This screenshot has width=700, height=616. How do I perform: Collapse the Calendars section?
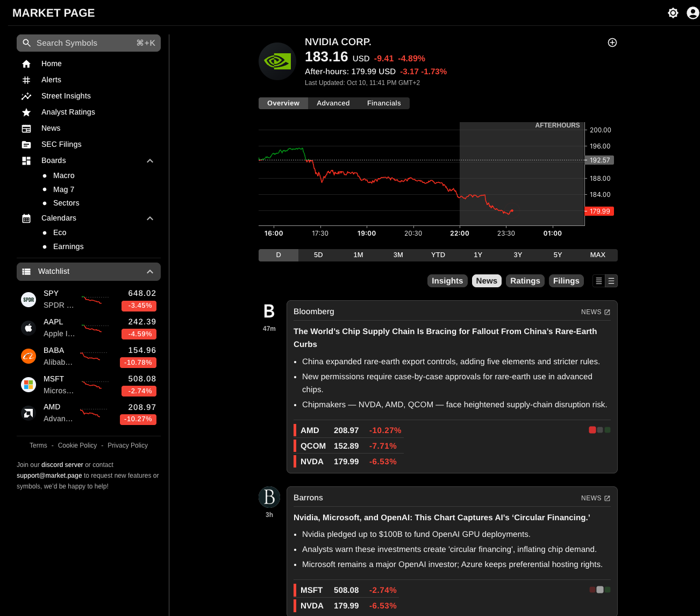click(149, 218)
